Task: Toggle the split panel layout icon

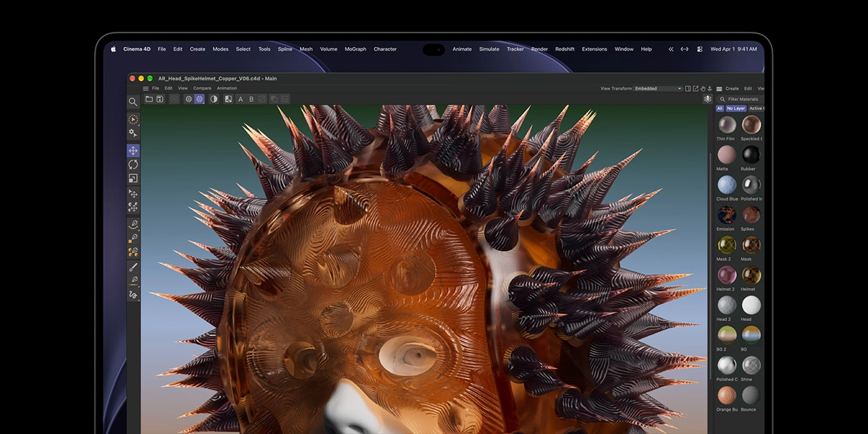Action: 688,88
